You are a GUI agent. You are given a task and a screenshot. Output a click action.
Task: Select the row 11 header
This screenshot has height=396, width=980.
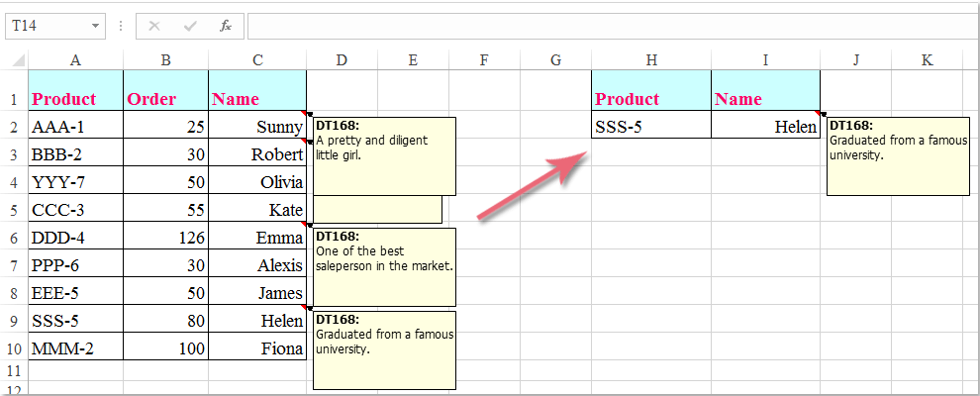click(x=14, y=370)
